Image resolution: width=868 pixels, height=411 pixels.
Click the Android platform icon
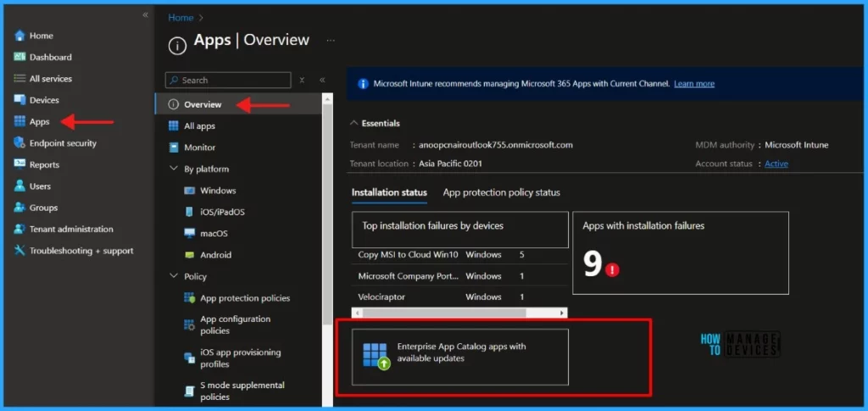coord(189,255)
